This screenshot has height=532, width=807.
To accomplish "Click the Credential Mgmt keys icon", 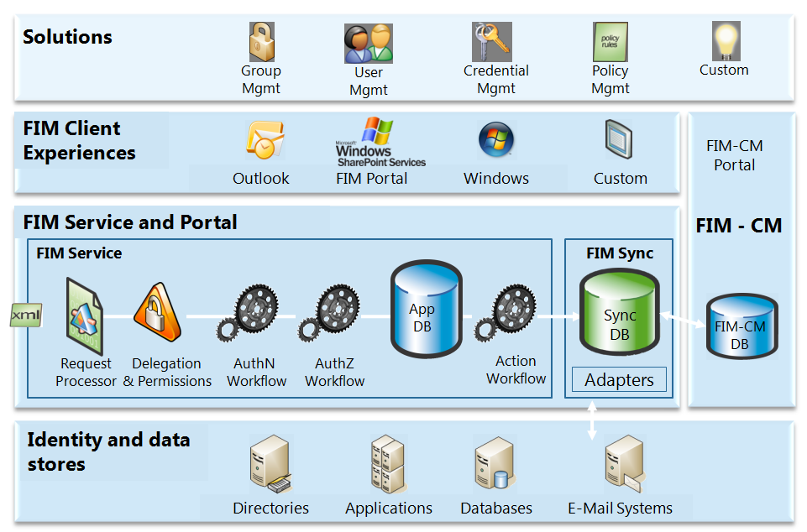I will 492,42.
